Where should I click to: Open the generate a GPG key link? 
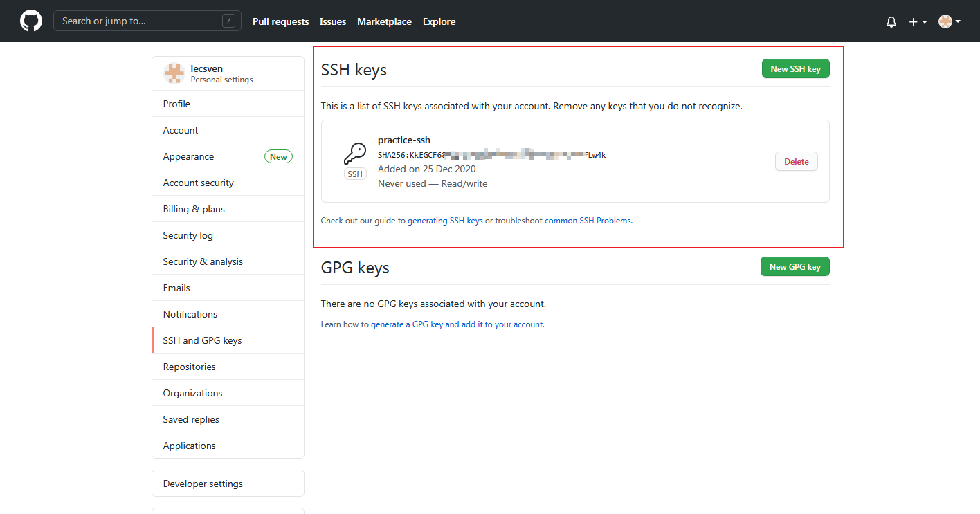click(x=457, y=324)
